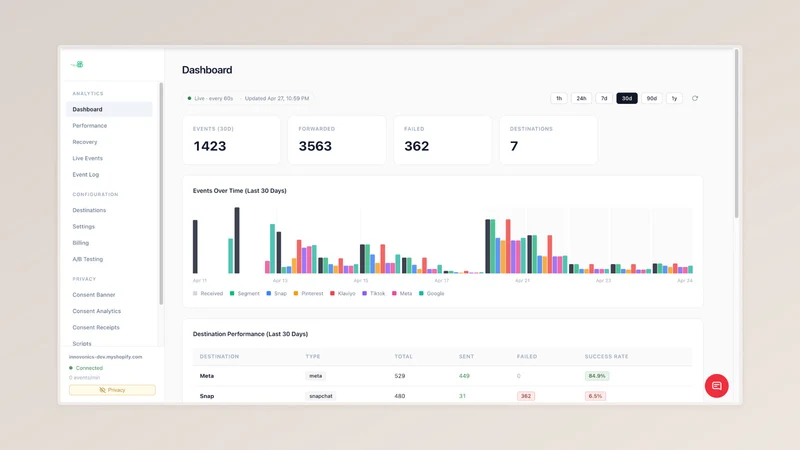The height and width of the screenshot is (450, 800).
Task: Click the Failed card showing 362
Action: click(443, 140)
